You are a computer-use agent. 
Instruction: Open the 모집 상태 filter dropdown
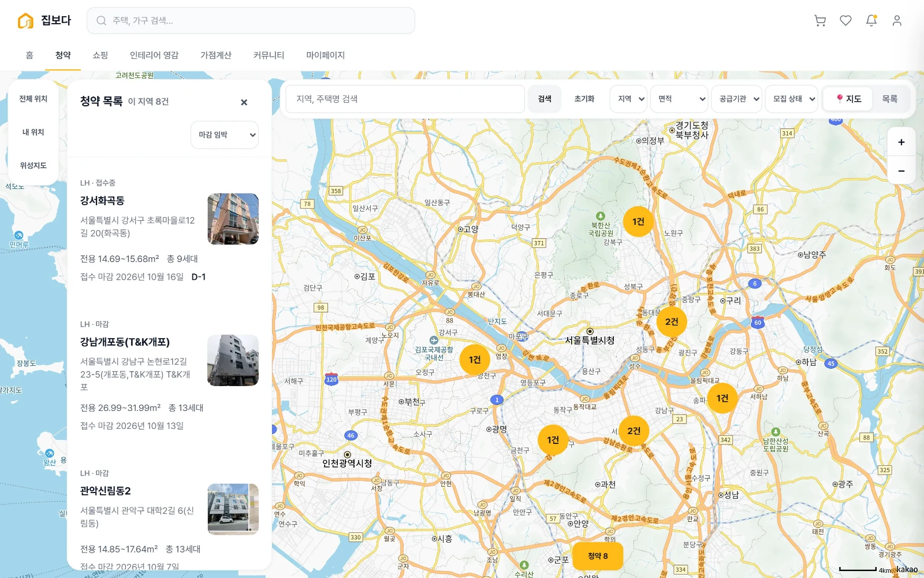click(x=791, y=99)
